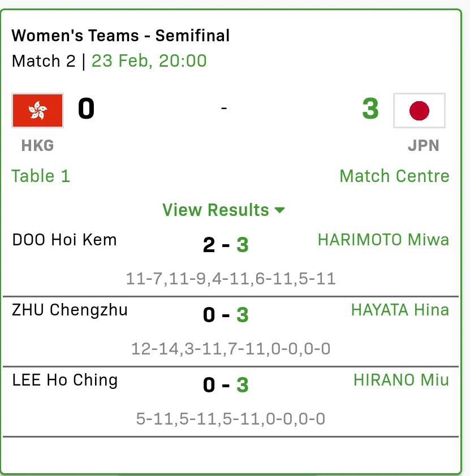
Task: Click the Japan flag icon
Action: click(419, 110)
